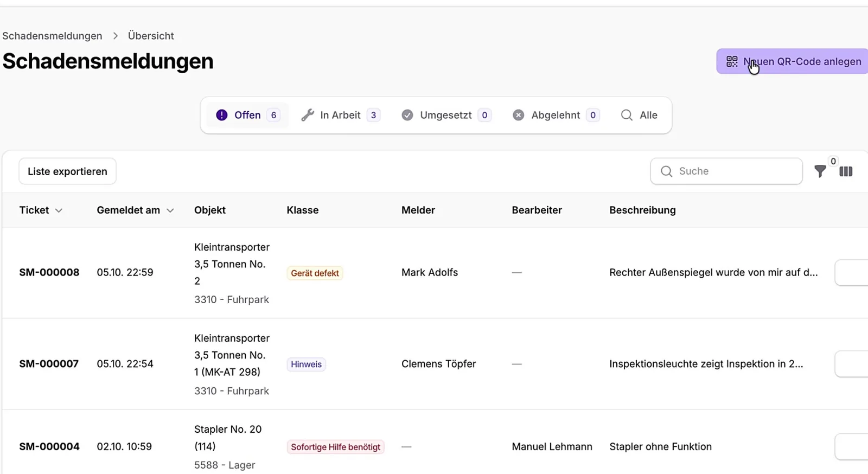This screenshot has height=474, width=868.
Task: Click the X icon on Abgelehnt
Action: pos(519,115)
